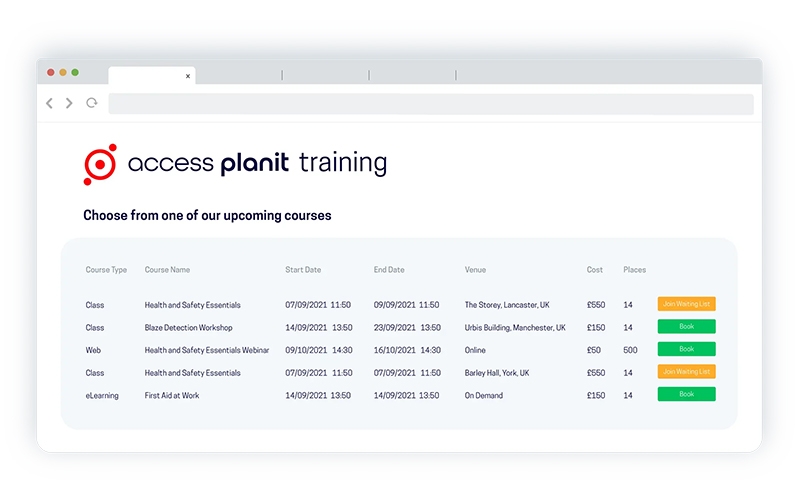Click the Course Type column header
The width and height of the screenshot is (800, 500).
106,270
